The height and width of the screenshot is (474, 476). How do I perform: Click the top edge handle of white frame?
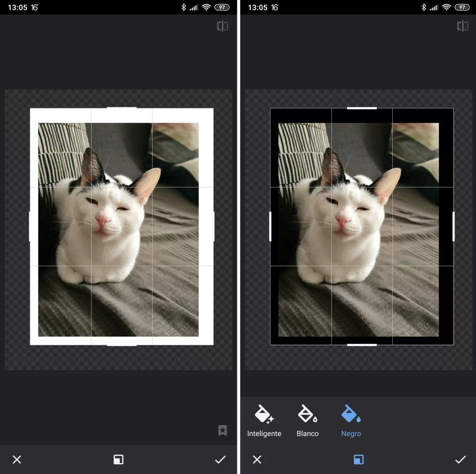pyautogui.click(x=122, y=108)
